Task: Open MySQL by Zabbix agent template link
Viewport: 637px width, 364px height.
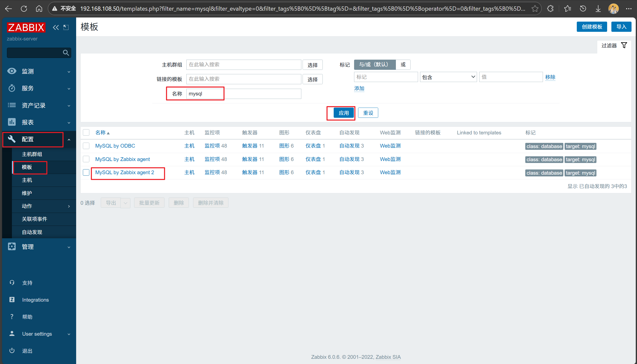Action: (x=122, y=159)
